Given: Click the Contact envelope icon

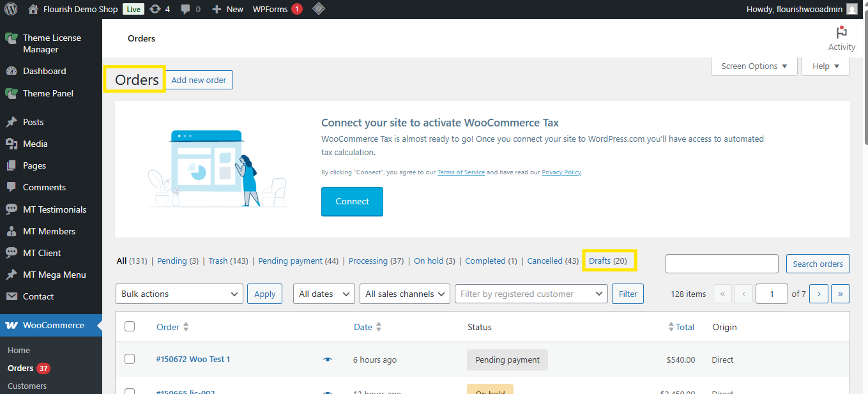Looking at the screenshot, I should (x=11, y=296).
